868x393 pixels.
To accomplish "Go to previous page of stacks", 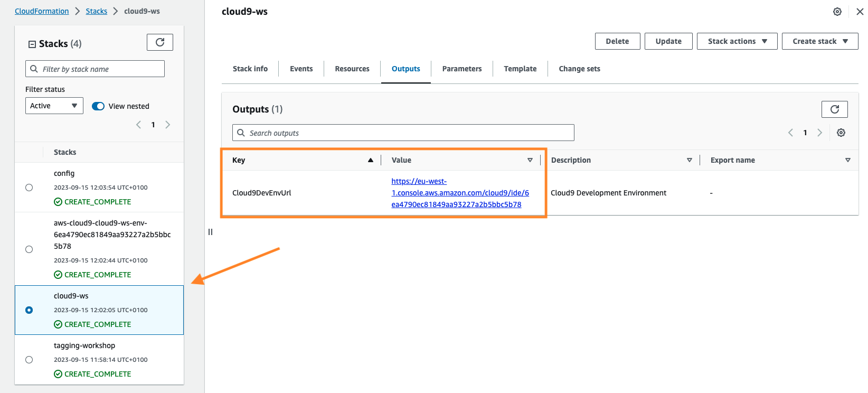I will [138, 125].
